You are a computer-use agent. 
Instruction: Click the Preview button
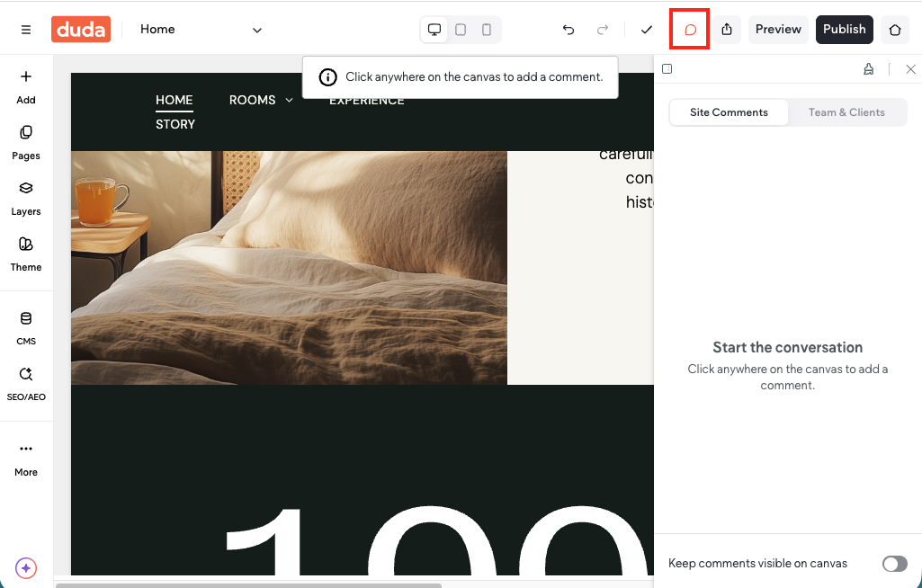coord(778,30)
